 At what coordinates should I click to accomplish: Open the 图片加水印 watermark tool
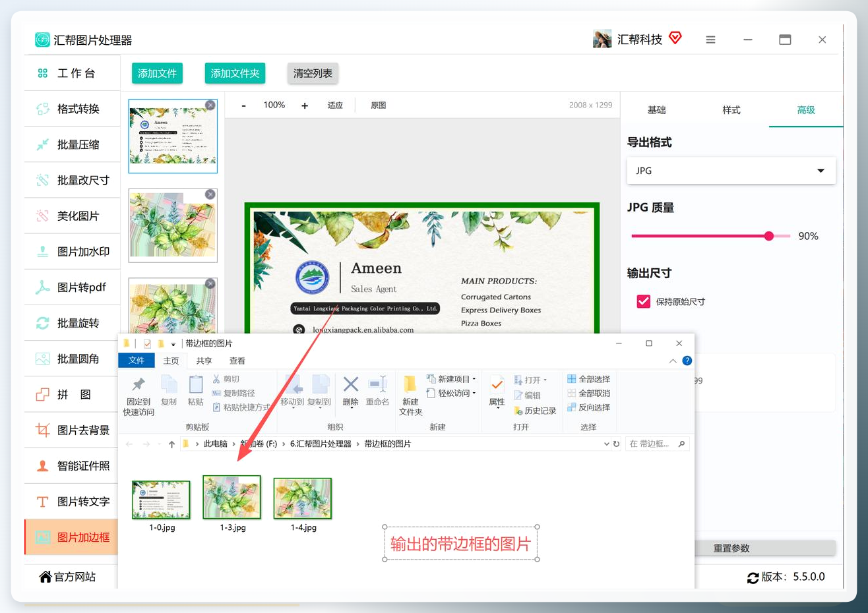tap(73, 251)
